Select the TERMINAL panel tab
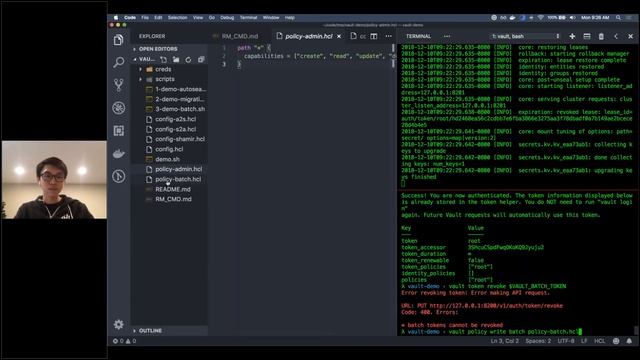Image resolution: width=640 pixels, height=360 pixels. (x=418, y=36)
